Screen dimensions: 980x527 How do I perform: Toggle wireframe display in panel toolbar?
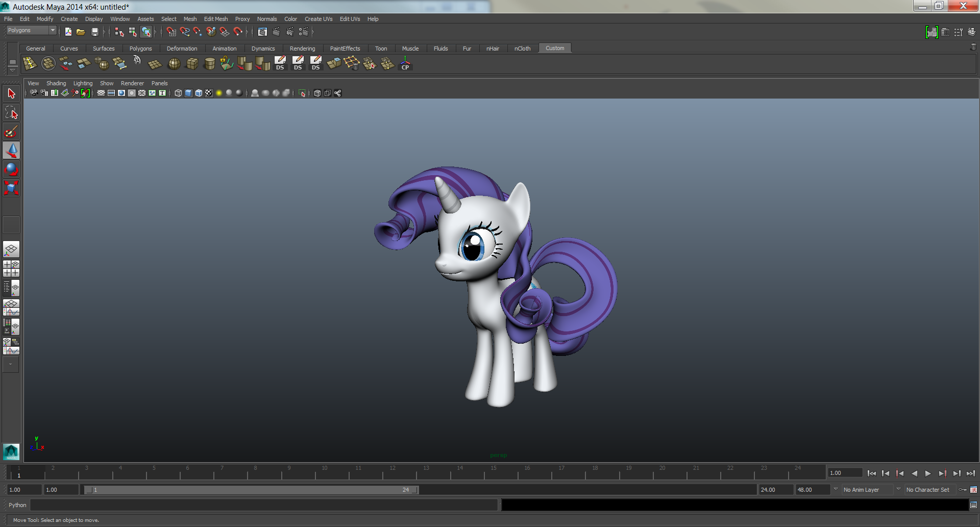178,93
